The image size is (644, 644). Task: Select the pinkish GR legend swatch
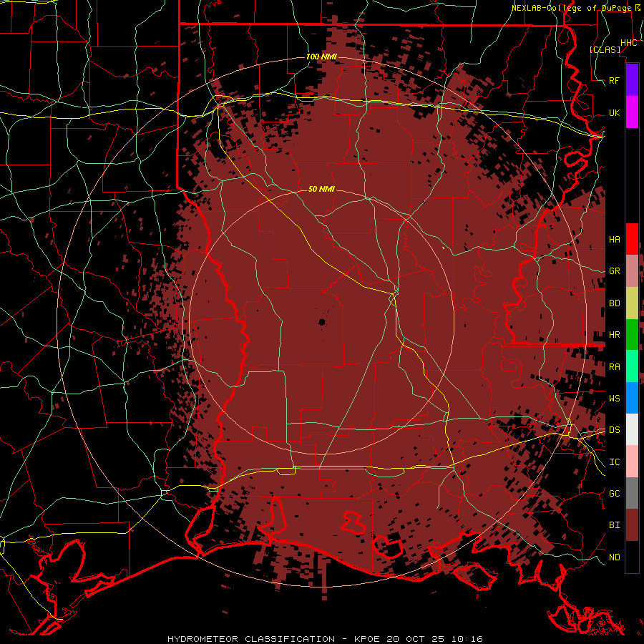point(632,271)
